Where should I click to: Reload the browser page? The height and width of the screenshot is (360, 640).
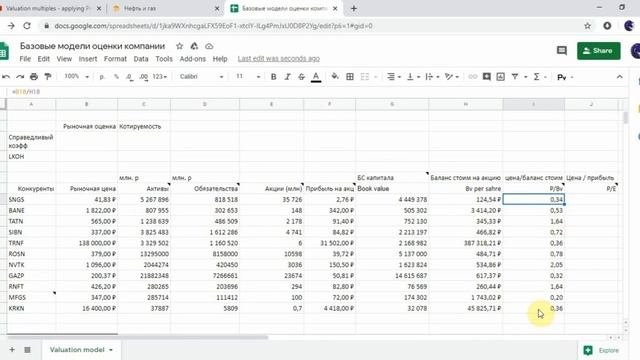27,26
